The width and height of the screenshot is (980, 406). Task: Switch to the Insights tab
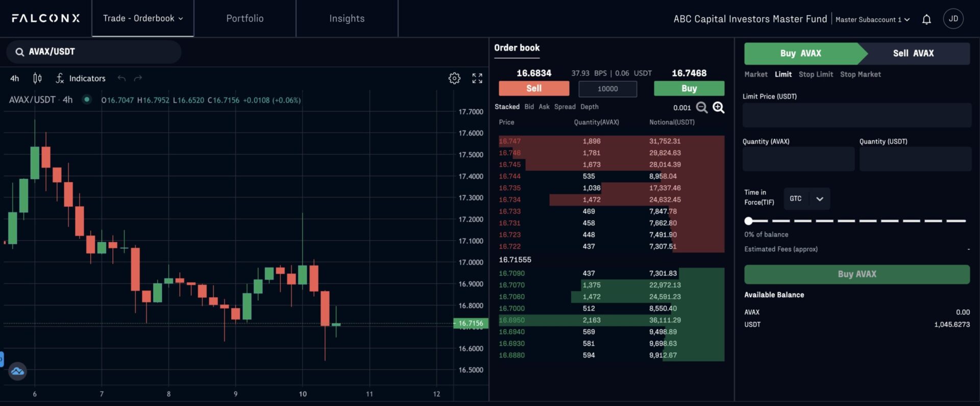pos(347,18)
